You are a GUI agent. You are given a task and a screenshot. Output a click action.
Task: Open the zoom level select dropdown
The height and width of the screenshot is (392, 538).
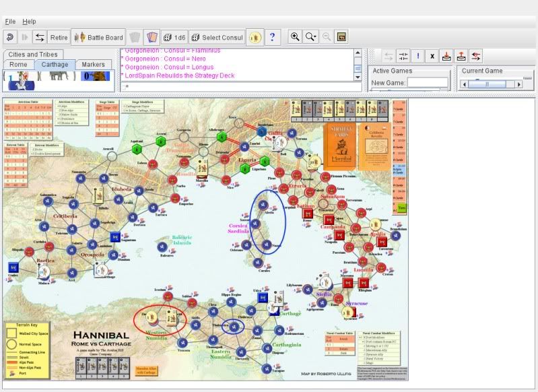point(311,37)
